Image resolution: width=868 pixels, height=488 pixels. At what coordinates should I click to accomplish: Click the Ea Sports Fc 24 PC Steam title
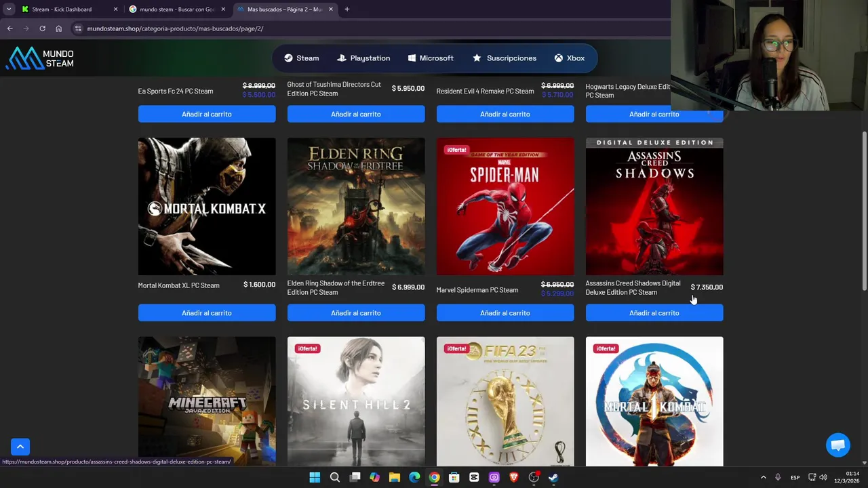pyautogui.click(x=176, y=91)
